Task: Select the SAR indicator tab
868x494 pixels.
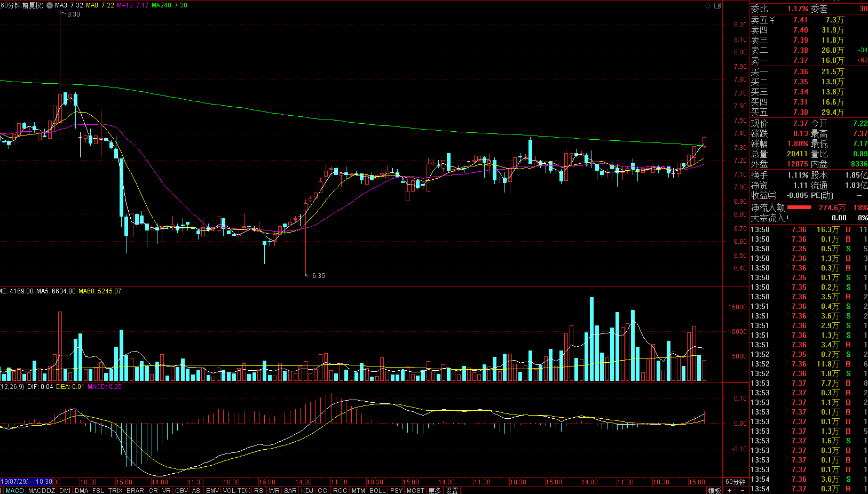Action: point(290,490)
